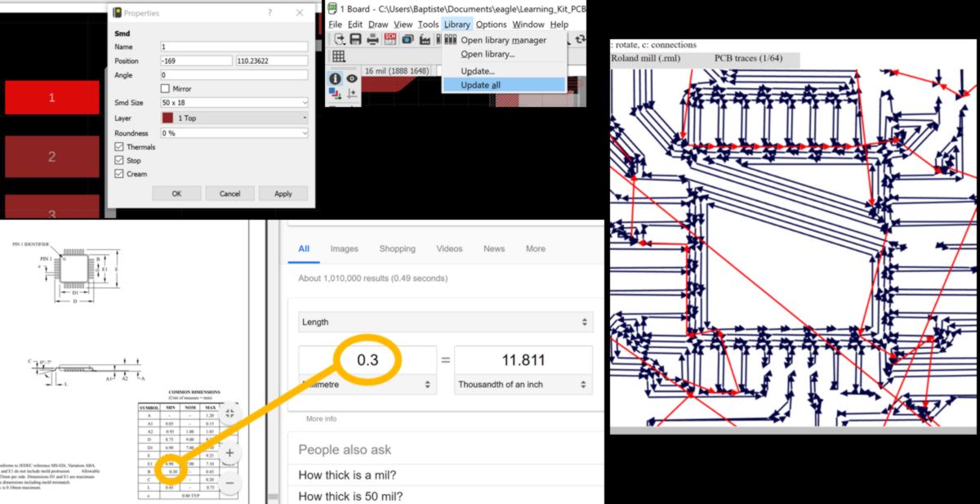Screen dimensions: 980x504
Task: Click the Save floppy disk icon in Eagle
Action: (355, 39)
